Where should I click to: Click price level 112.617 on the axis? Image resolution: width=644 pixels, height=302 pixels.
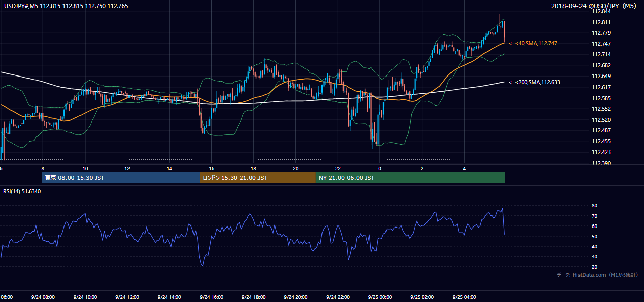[602, 87]
